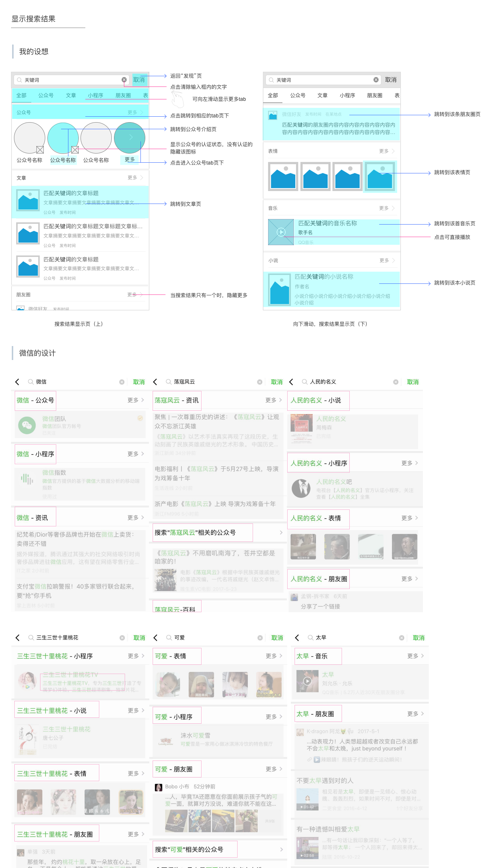This screenshot has width=481, height=868.
Task: Select the 全部 tab in the 搜索结果显示页（下） mockup
Action: [x=273, y=95]
